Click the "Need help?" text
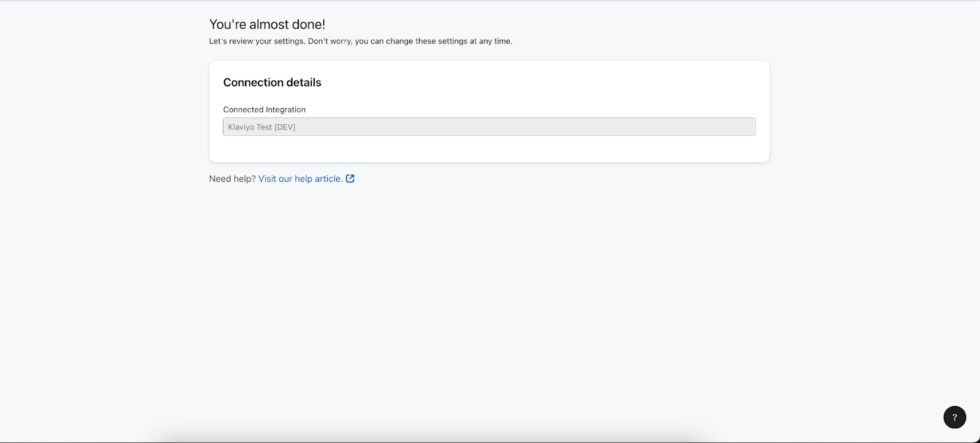 coord(232,179)
